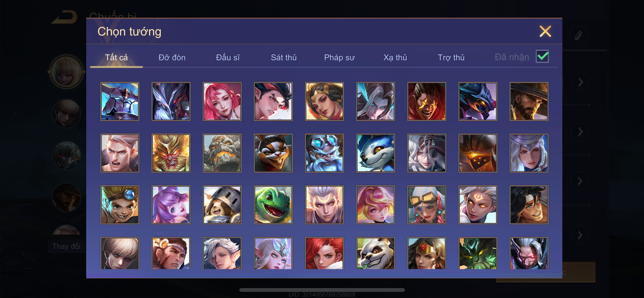Choose the rock golem hero portrait
Screen dimensions: 644x298
(x=222, y=153)
